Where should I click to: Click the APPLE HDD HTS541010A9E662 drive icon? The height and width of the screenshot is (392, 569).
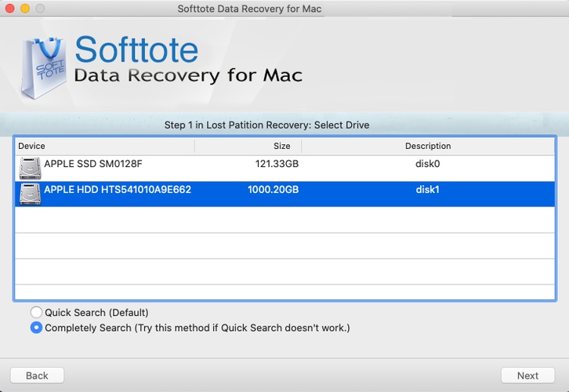(30, 194)
